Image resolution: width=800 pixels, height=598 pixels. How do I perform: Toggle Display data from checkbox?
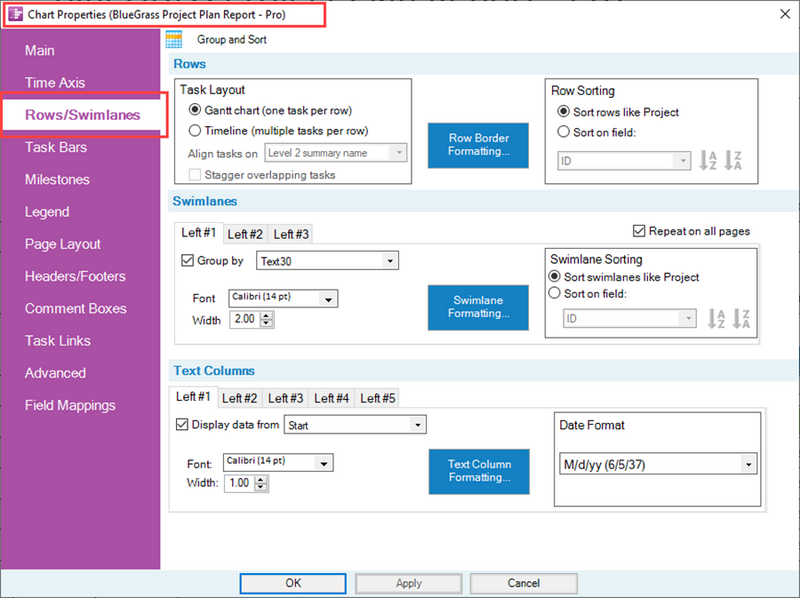click(182, 425)
